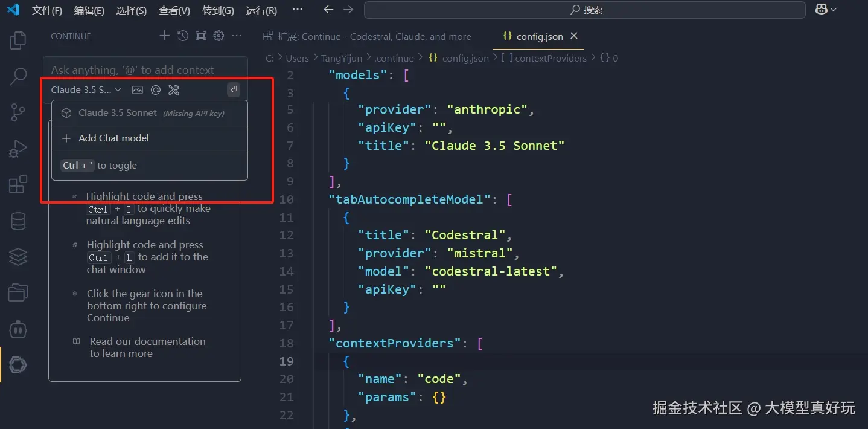Screen dimensions: 868x429
Task: Click the 0 item in the breadcrumb
Action: tap(615, 59)
